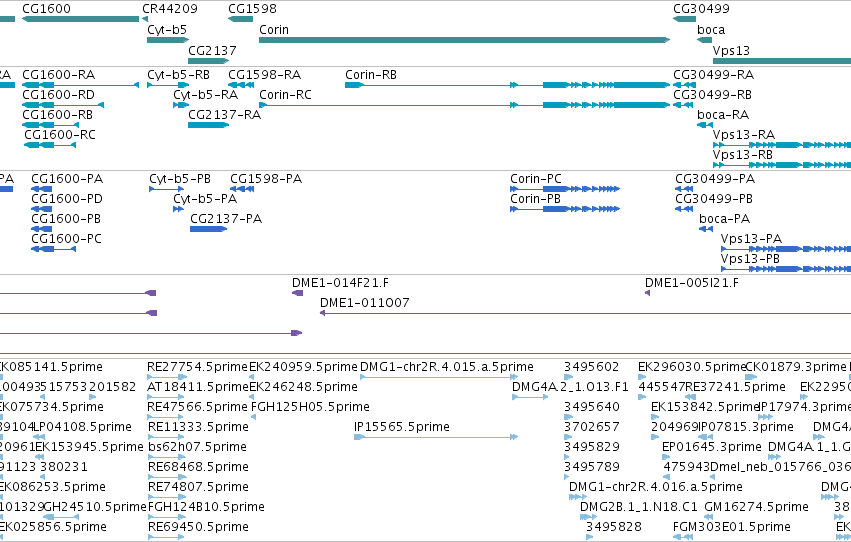
Task: Click protein CG1598-PA
Action: tap(242, 189)
